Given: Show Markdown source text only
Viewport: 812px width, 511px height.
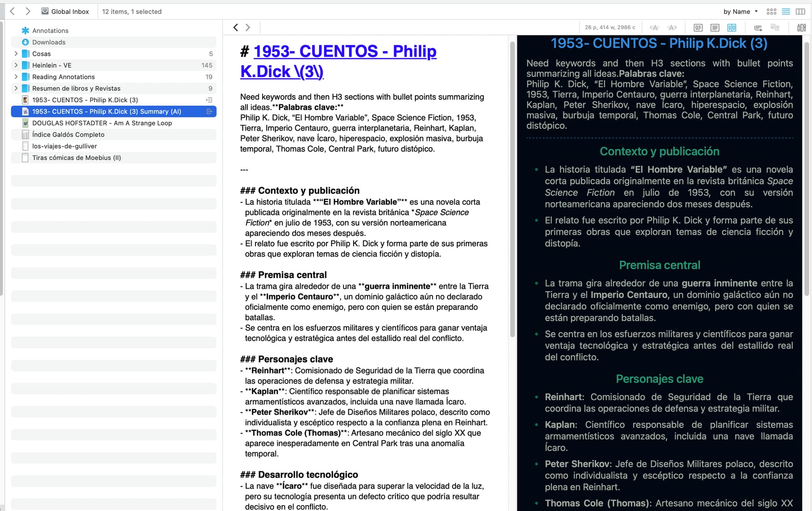Looking at the screenshot, I should pos(715,27).
